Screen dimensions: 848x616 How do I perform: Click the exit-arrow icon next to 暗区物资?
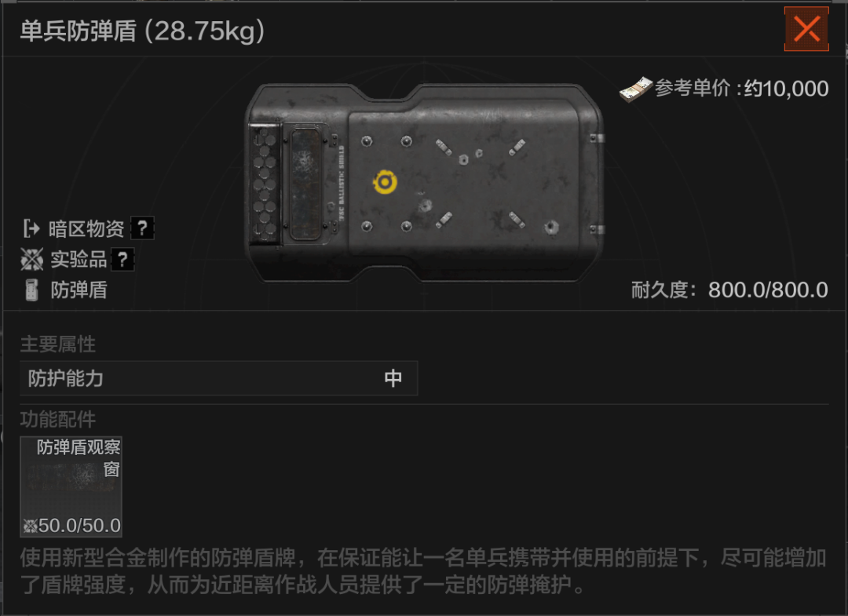coord(31,228)
